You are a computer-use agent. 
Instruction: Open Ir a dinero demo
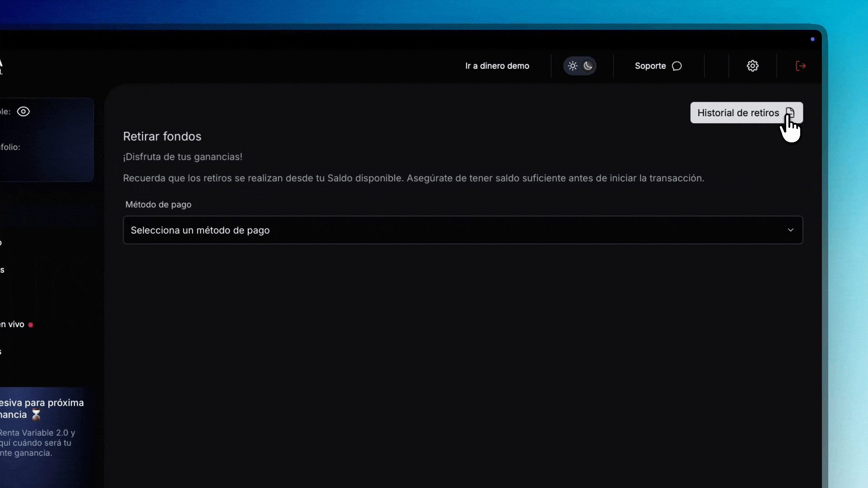497,66
